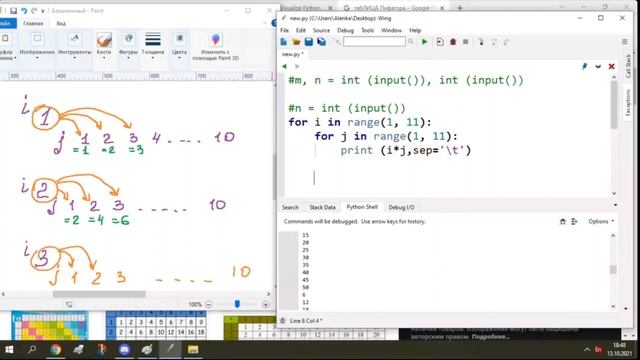Click the red bug icon in Wing
Image resolution: width=640 pixels, height=360 pixels.
453,42
